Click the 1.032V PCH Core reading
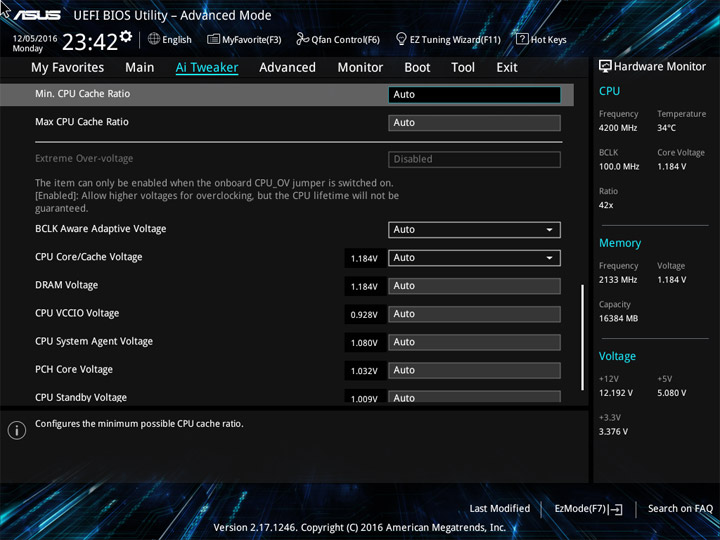 (364, 371)
